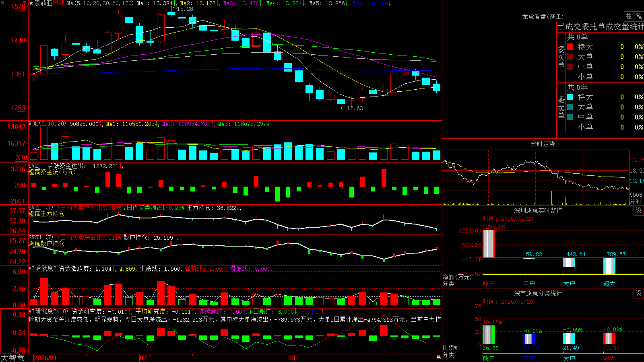Select the SVZL (7) indicator label
The height and width of the screenshot is (362, 644).
pyautogui.click(x=41, y=208)
